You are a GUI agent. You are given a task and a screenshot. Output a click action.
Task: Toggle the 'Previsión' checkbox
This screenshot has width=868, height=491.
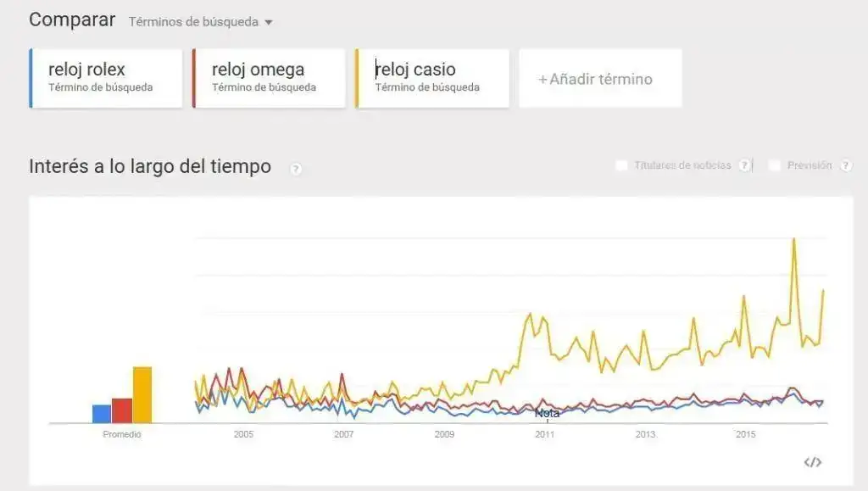point(775,165)
